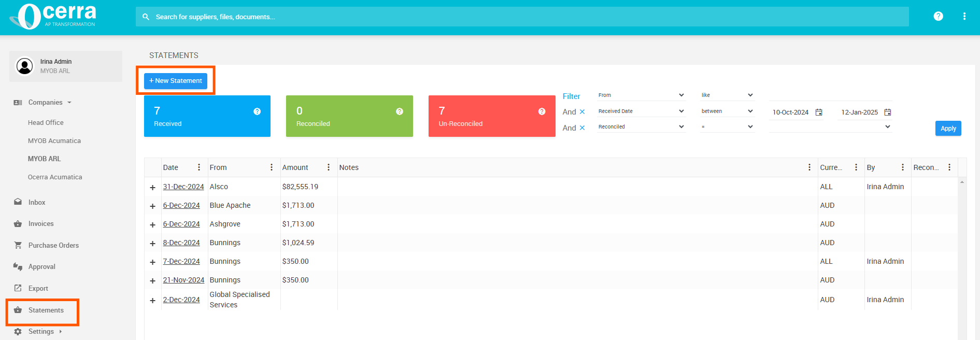Expand the Settings submenu arrow
The width and height of the screenshot is (980, 340).
click(x=61, y=332)
